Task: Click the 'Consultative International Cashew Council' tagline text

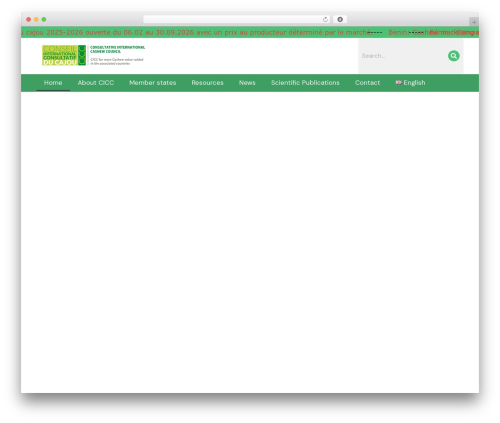Action: click(117, 49)
